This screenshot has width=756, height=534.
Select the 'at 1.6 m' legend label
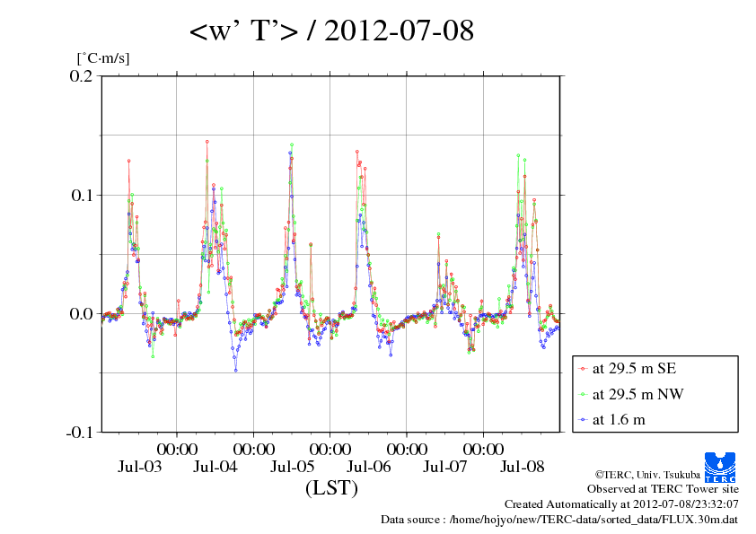[x=619, y=419]
